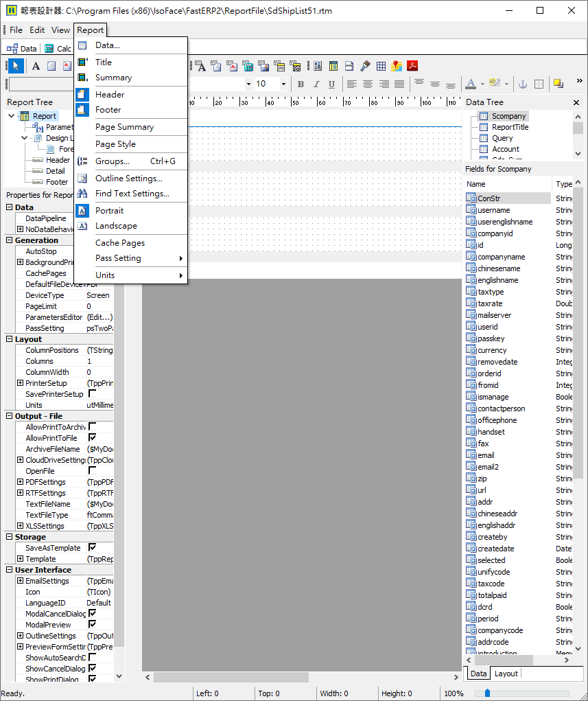Screen dimensions: 588x701
Task: Apply the highlight color button
Action: tap(494, 84)
